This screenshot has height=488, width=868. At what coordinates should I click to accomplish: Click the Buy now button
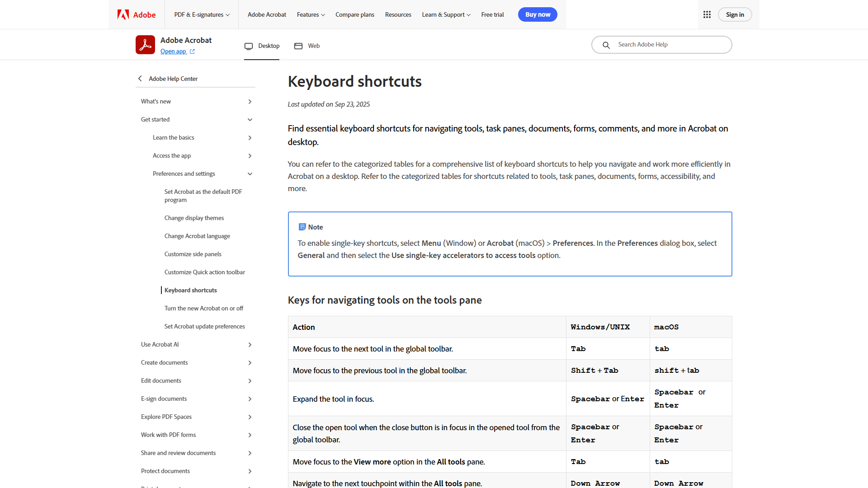click(538, 14)
